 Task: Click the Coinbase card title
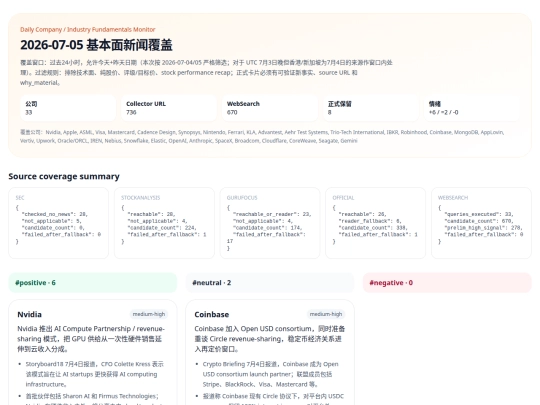(211, 314)
